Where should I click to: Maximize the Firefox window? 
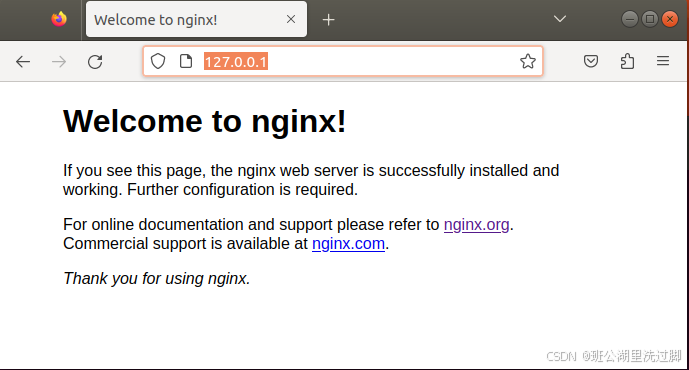pos(650,19)
